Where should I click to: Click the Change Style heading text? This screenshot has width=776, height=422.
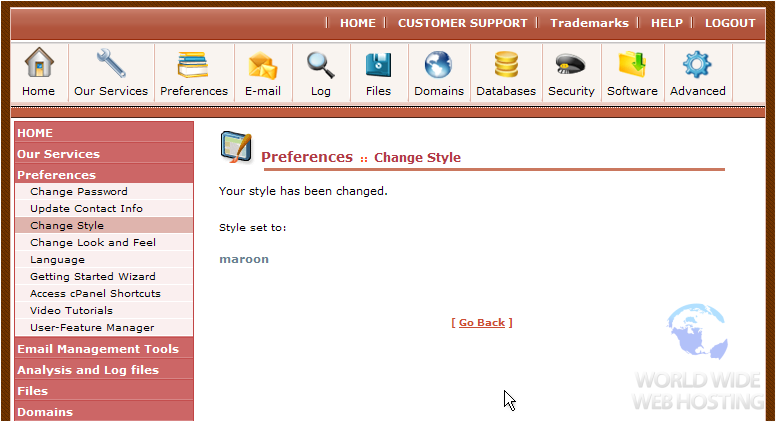(x=417, y=157)
